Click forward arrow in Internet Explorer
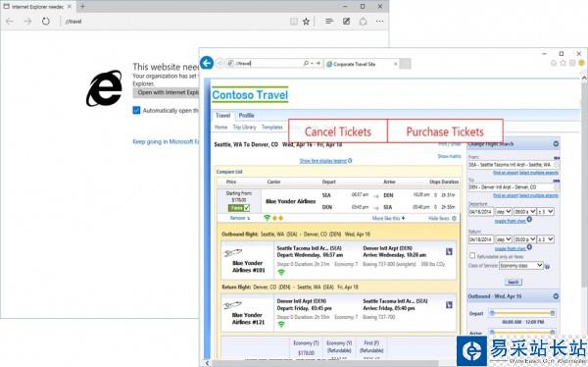 [220, 64]
